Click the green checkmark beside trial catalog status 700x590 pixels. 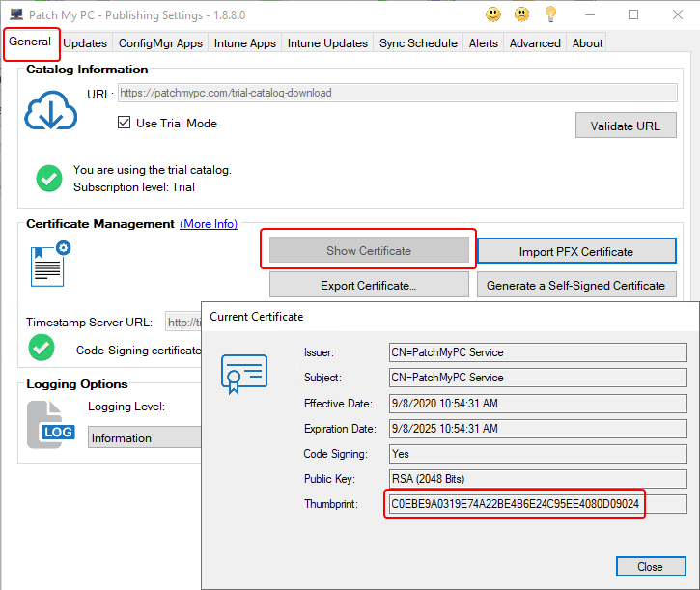coord(49,179)
